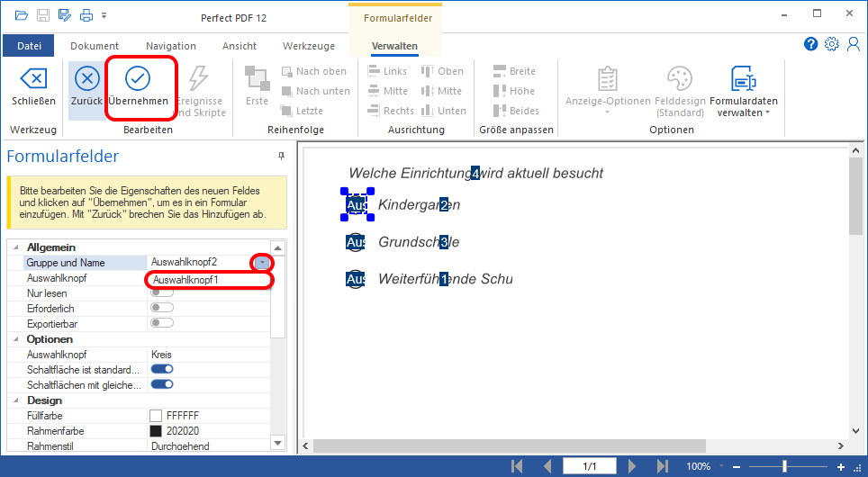The height and width of the screenshot is (477, 868).
Task: Go to the last page using navigation icon
Action: click(664, 466)
